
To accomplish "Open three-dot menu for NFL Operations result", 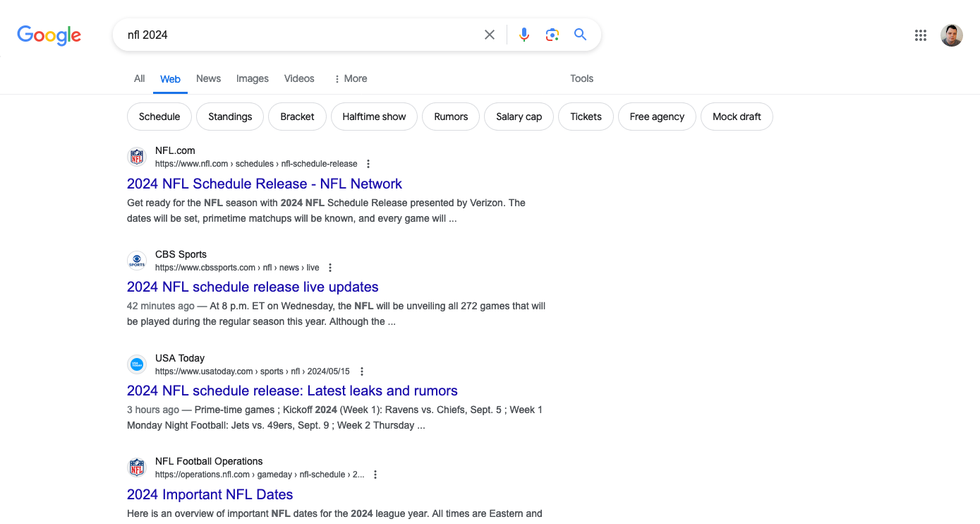I will point(375,475).
